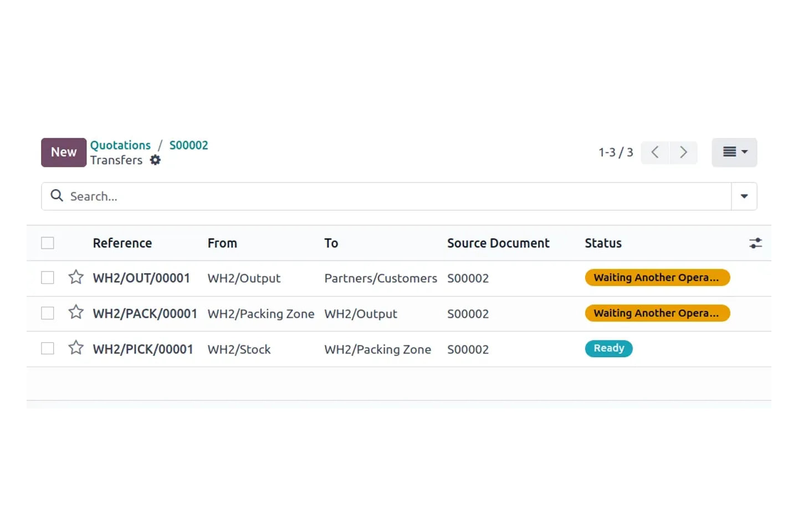Click the magnifier search icon
Screen dimensions: 798x532
tap(57, 196)
